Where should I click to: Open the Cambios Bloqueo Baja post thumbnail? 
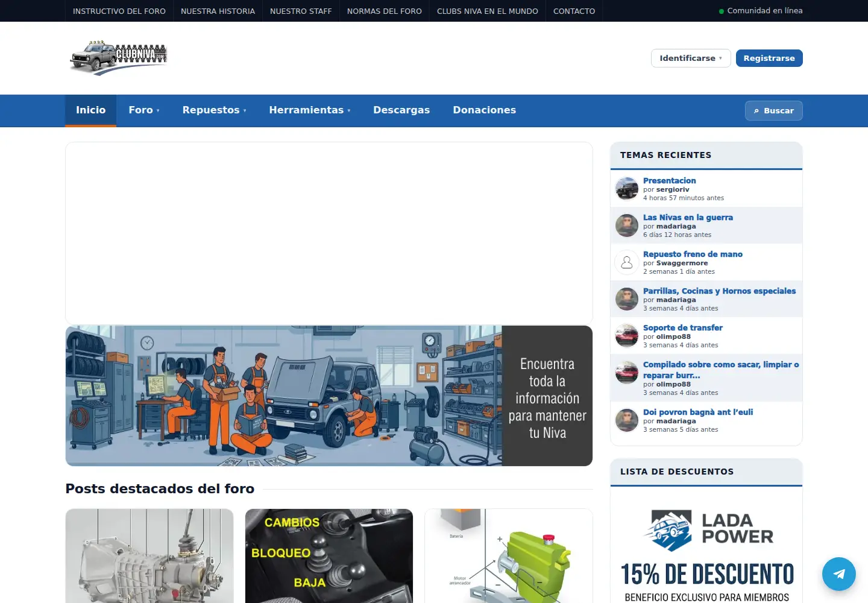pos(329,556)
